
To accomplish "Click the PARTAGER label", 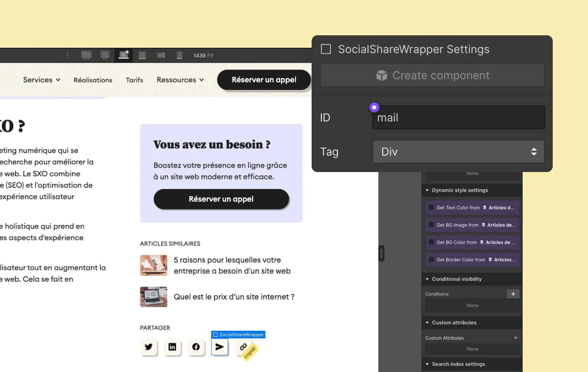I will pyautogui.click(x=155, y=328).
